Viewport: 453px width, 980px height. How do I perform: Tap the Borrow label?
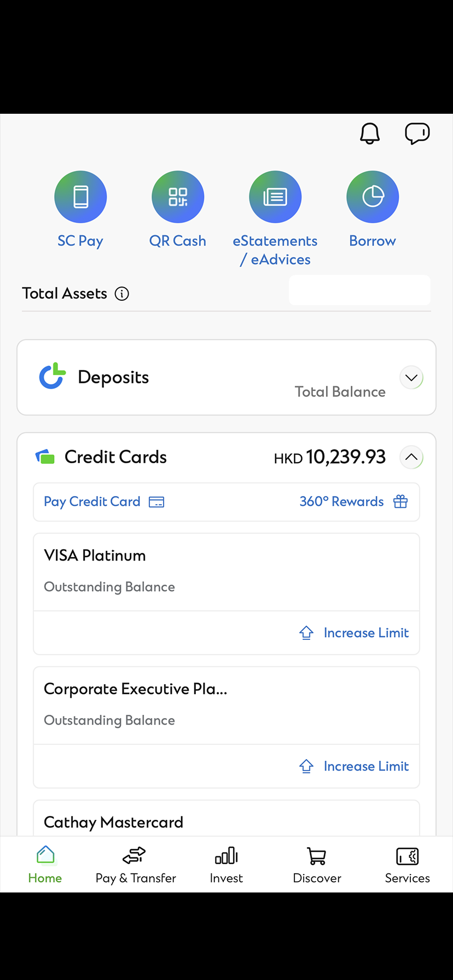(x=373, y=241)
